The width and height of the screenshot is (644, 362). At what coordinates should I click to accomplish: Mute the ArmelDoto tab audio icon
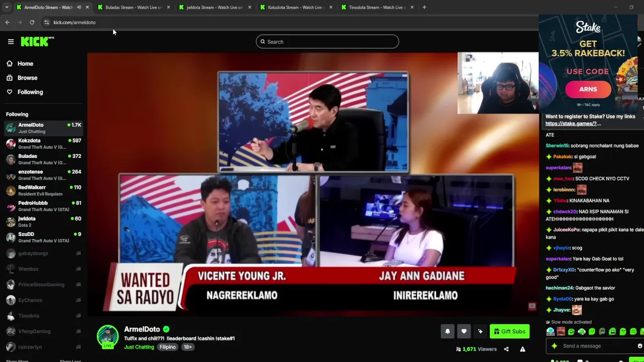pyautogui.click(x=79, y=8)
